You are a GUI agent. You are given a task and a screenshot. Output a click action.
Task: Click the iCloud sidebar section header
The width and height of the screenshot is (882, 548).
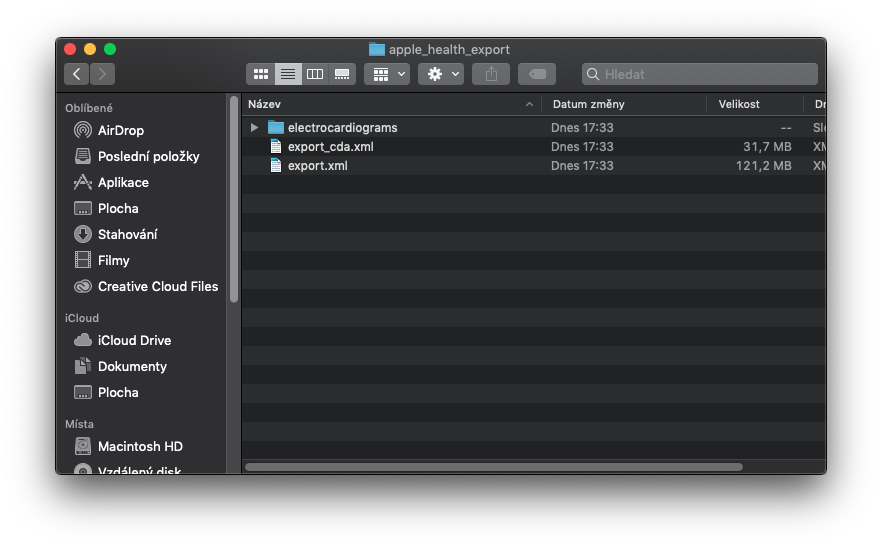[x=82, y=318]
